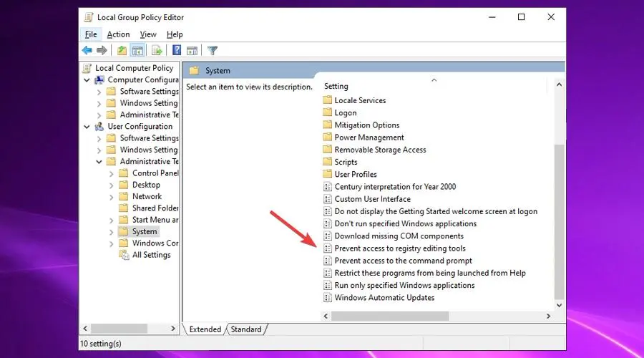Expand the Control Panel tree node
The image size is (644, 358).
pyautogui.click(x=112, y=174)
